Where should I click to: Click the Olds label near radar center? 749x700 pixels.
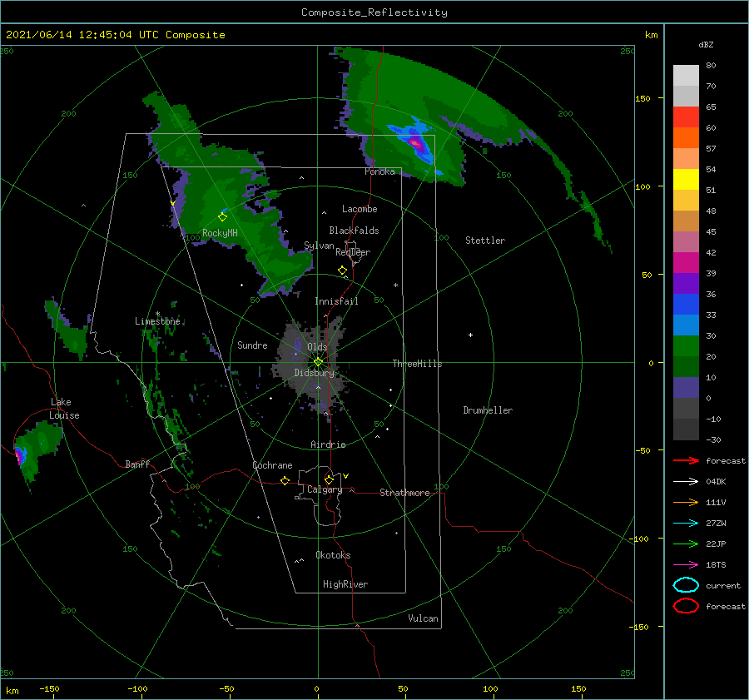[317, 347]
